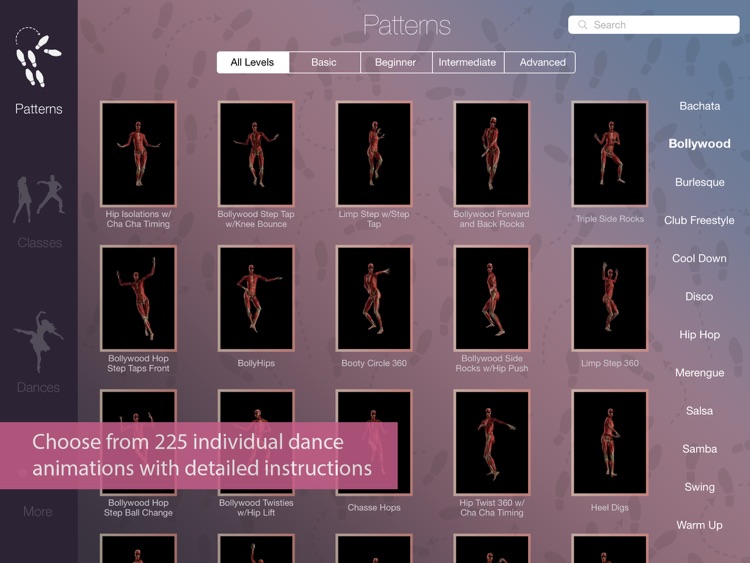Screen dimensions: 750x563
Task: Select the Hip Hop dance style
Action: pyautogui.click(x=699, y=335)
